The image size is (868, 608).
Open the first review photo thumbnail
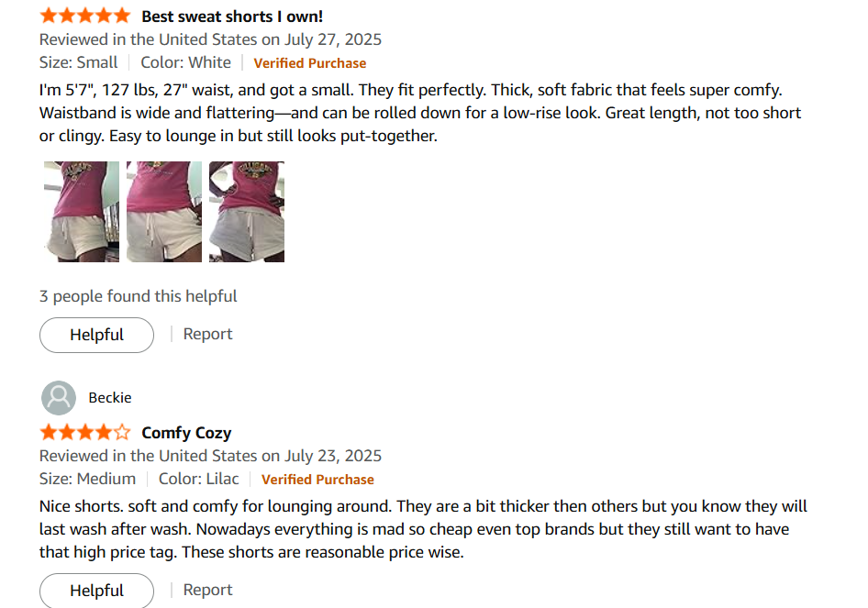[82, 212]
